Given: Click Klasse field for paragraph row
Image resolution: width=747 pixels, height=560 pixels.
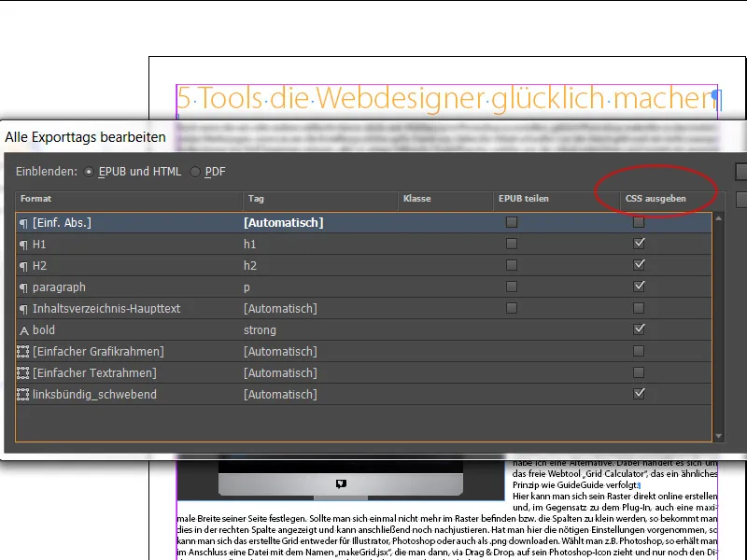Looking at the screenshot, I should (446, 287).
